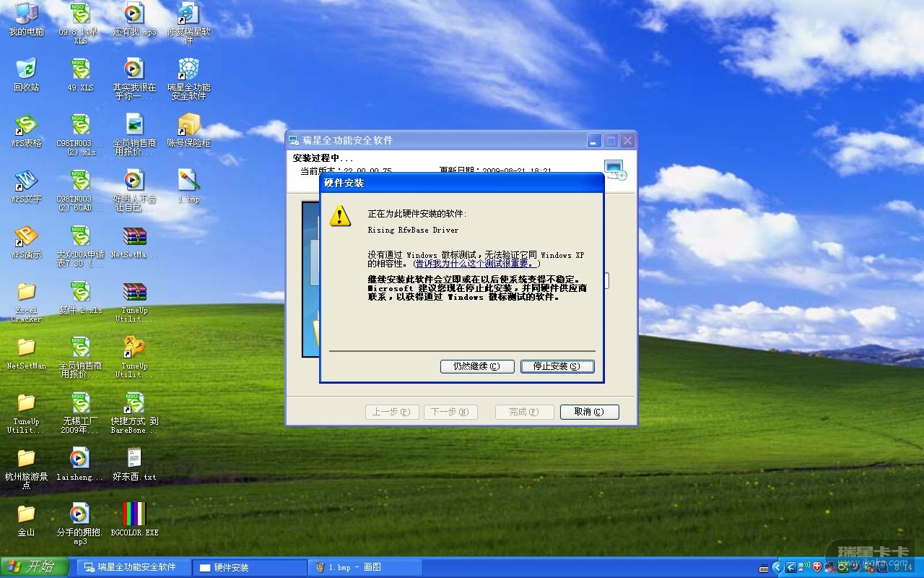Select the TuneUp Utilit... RAR archive icon
Image resolution: width=924 pixels, height=578 pixels.
point(134,302)
